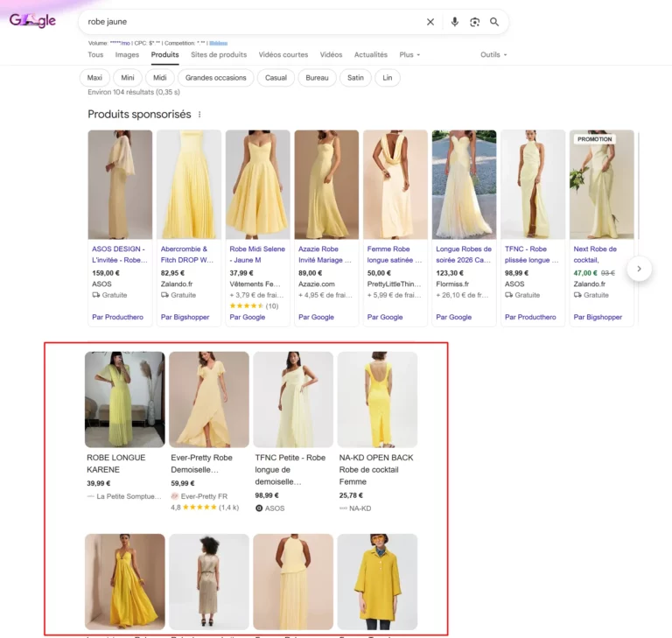This screenshot has width=672, height=638.
Task: Click Par Google under Femme Robe longue
Action: (x=385, y=318)
